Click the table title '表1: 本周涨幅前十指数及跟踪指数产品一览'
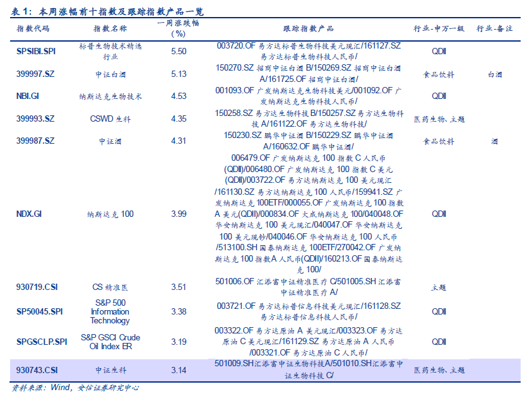The width and height of the screenshot is (532, 399). (107, 11)
